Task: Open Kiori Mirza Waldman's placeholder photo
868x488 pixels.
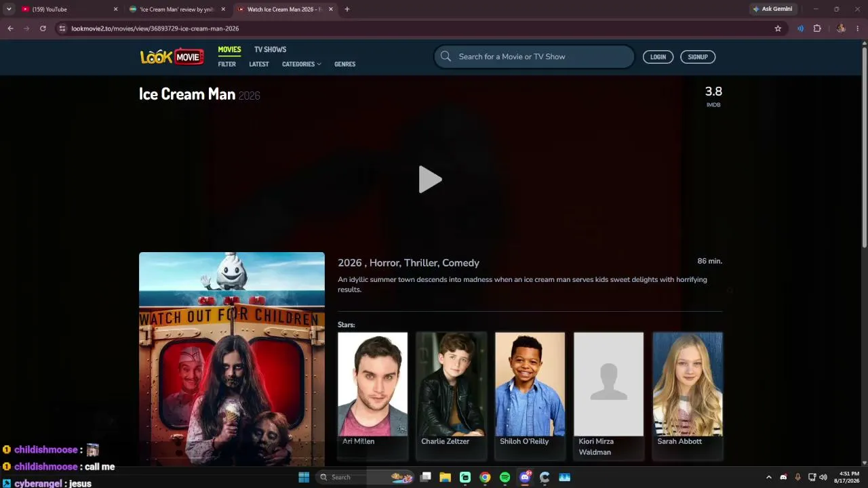Action: pos(609,384)
